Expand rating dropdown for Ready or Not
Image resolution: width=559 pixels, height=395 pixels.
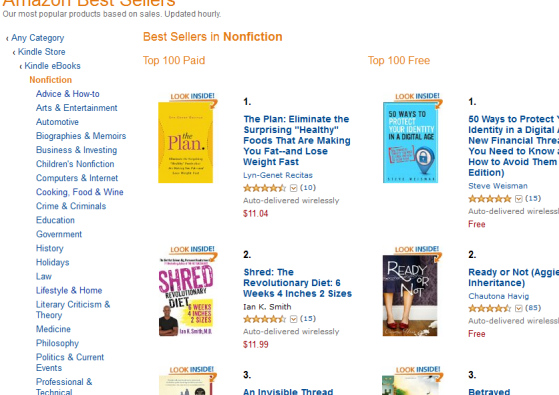click(519, 309)
